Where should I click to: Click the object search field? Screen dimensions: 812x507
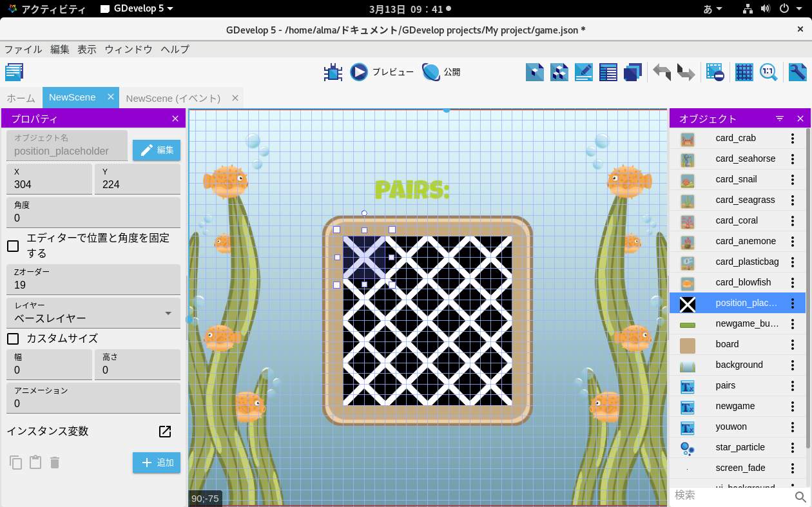coord(732,495)
